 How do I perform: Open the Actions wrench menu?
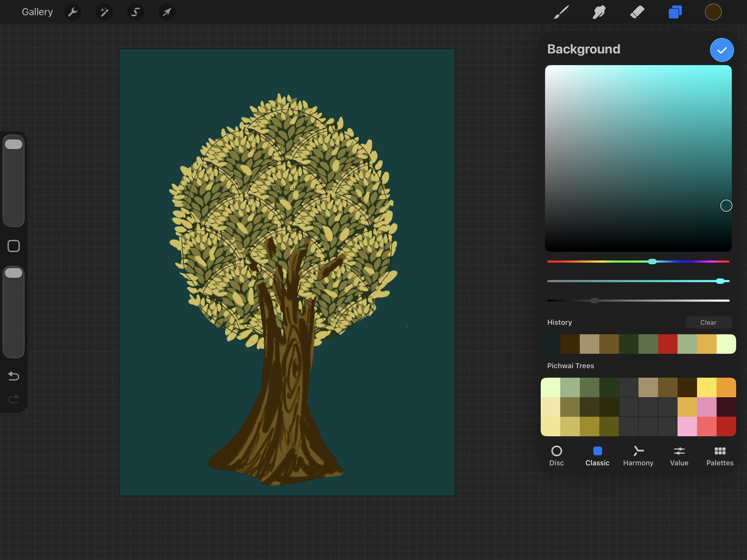pyautogui.click(x=73, y=12)
